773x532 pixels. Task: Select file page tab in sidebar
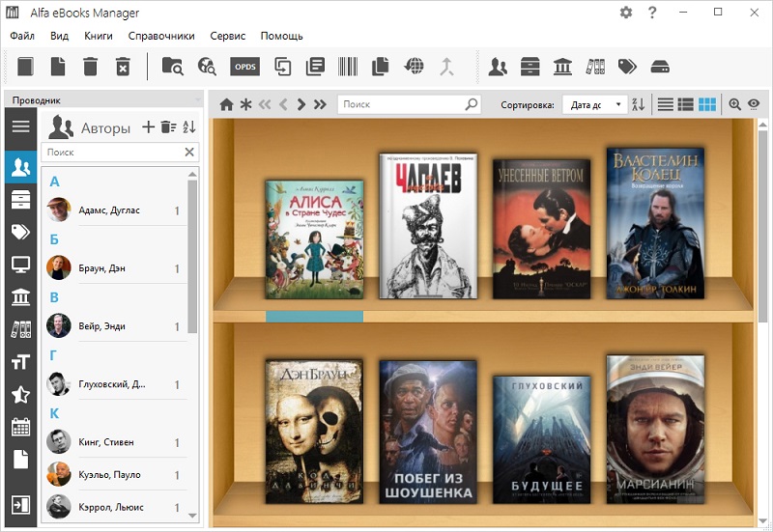point(20,460)
